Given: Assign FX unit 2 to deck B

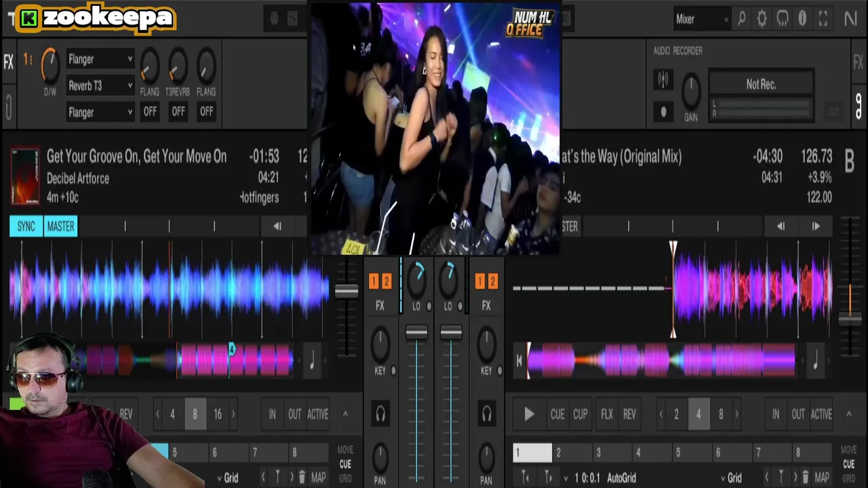Looking at the screenshot, I should [x=492, y=281].
